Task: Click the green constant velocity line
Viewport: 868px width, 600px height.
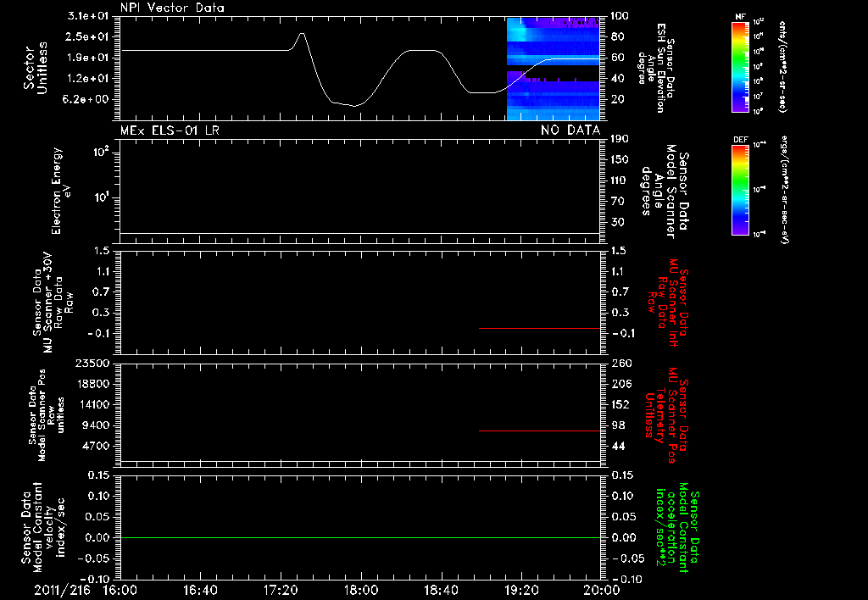Action: click(359, 537)
